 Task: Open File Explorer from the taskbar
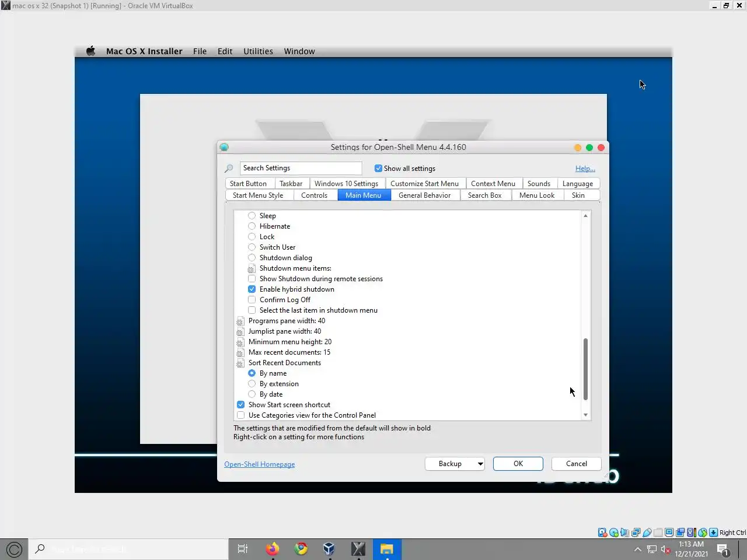click(x=387, y=549)
